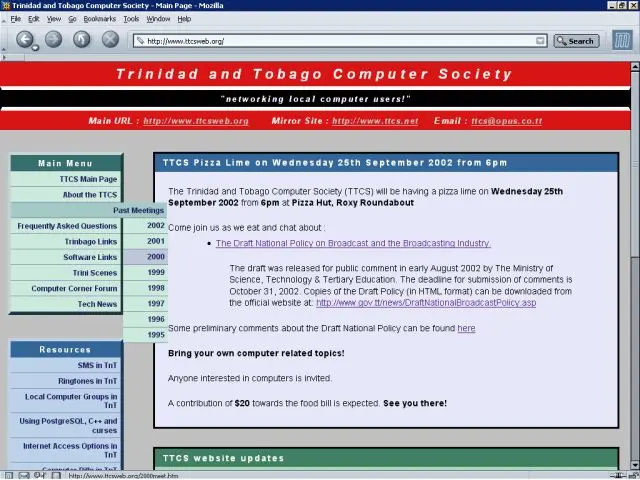Click the Mozilla icon in title bar
This screenshot has width=640, height=480.
(x=6, y=5)
